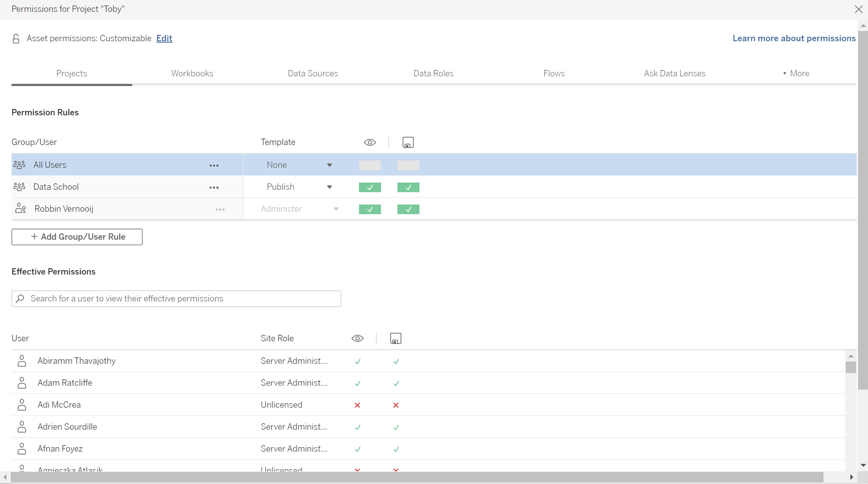Open Learn more about permissions link

(794, 38)
